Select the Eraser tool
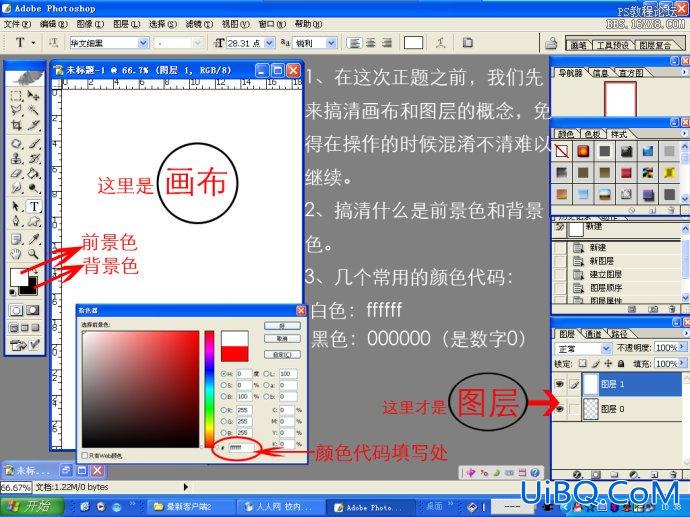 (x=17, y=173)
